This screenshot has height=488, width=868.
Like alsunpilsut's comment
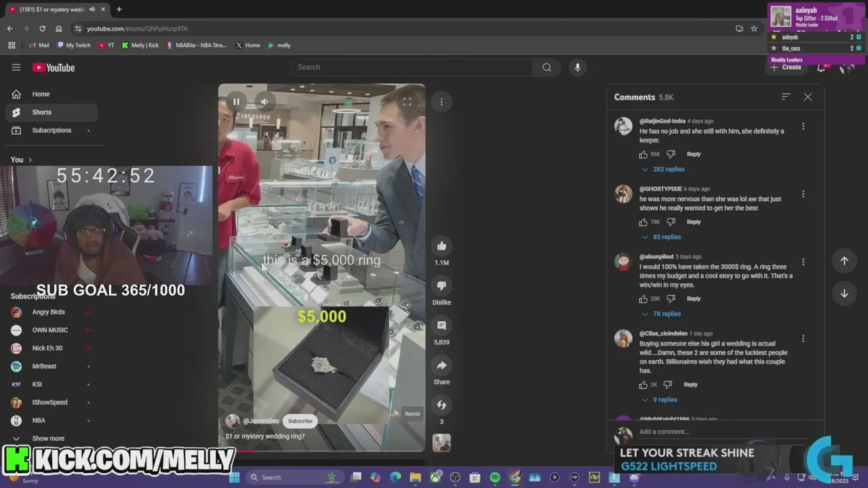pyautogui.click(x=644, y=299)
